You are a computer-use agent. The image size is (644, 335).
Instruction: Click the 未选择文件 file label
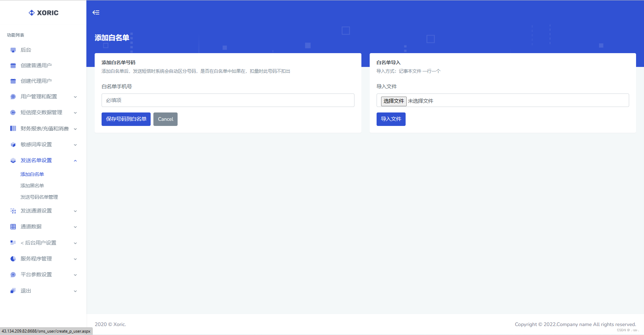pyautogui.click(x=420, y=101)
